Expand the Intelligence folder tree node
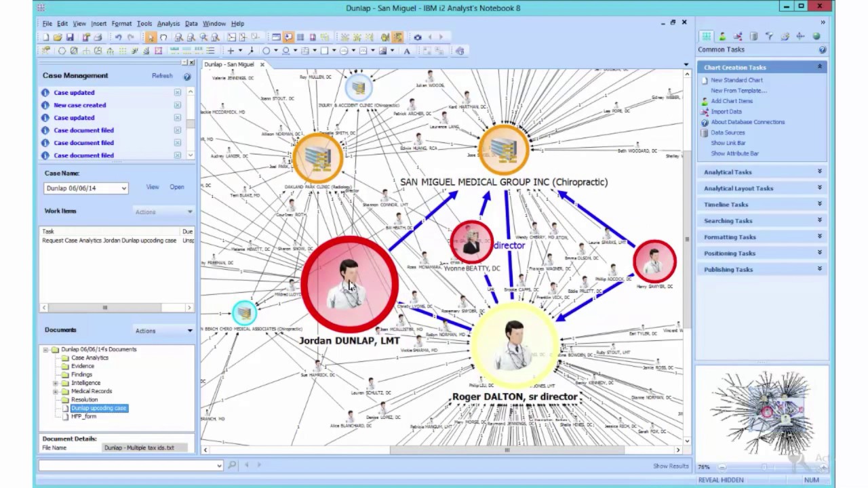The width and height of the screenshot is (868, 488). coord(55,383)
